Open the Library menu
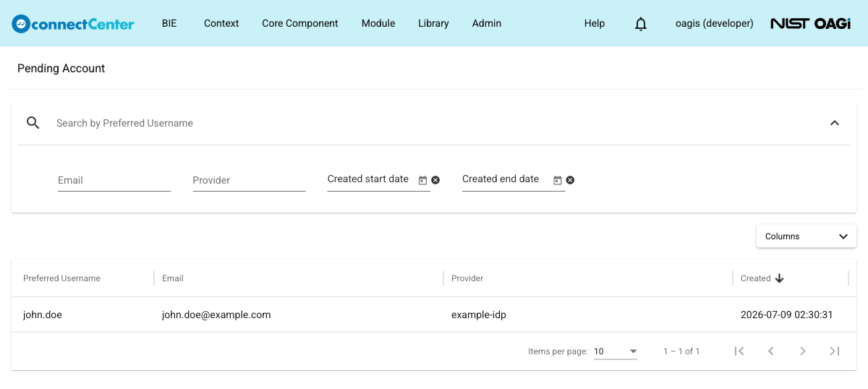Viewport: 868px width, 389px height. [x=433, y=23]
